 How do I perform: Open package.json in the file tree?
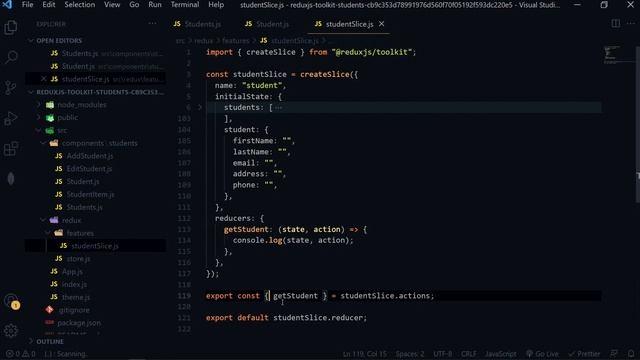[x=79, y=323]
